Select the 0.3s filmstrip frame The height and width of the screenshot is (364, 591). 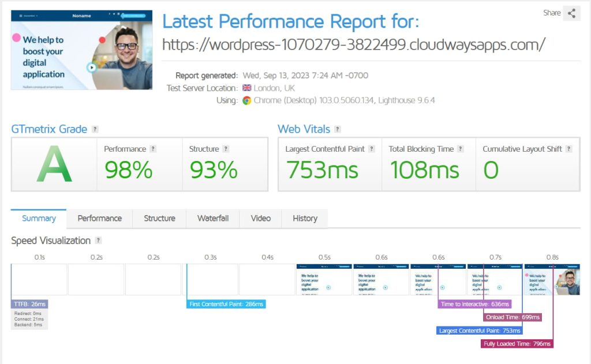pyautogui.click(x=210, y=279)
